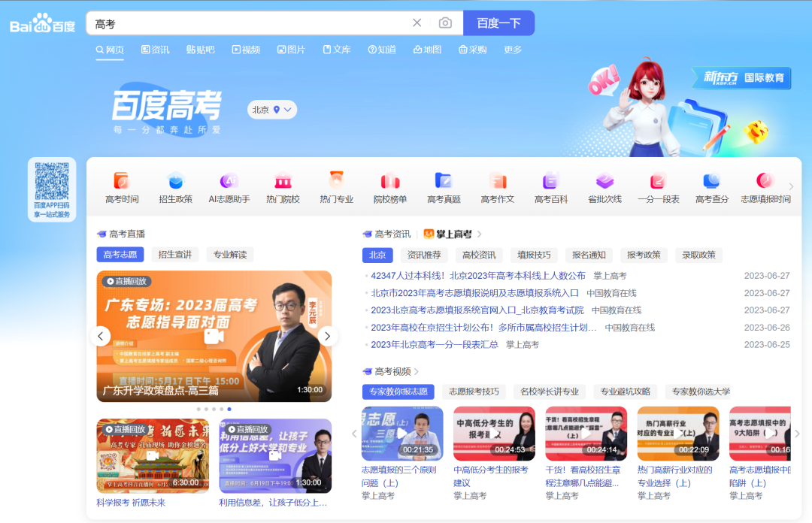Viewport: 812px width, 523px height.
Task: Click the 高考真题 icon
Action: (x=443, y=187)
